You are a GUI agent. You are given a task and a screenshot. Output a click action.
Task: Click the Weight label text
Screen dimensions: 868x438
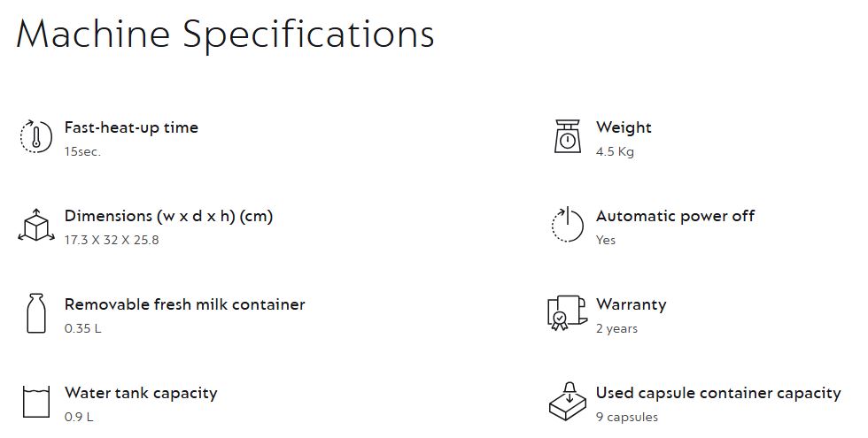pyautogui.click(x=624, y=127)
